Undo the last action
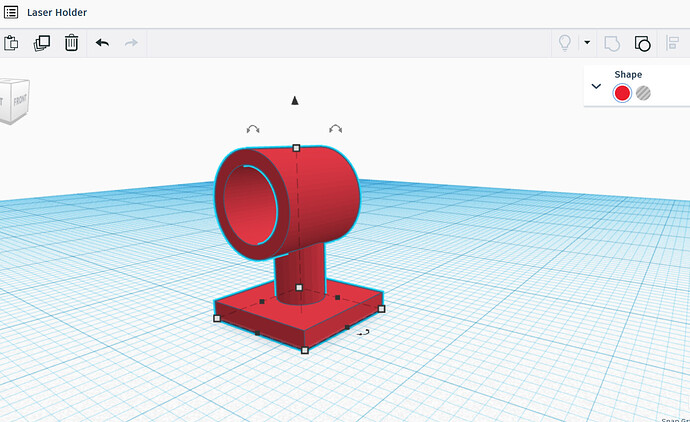This screenshot has height=422, width=690. click(x=102, y=43)
